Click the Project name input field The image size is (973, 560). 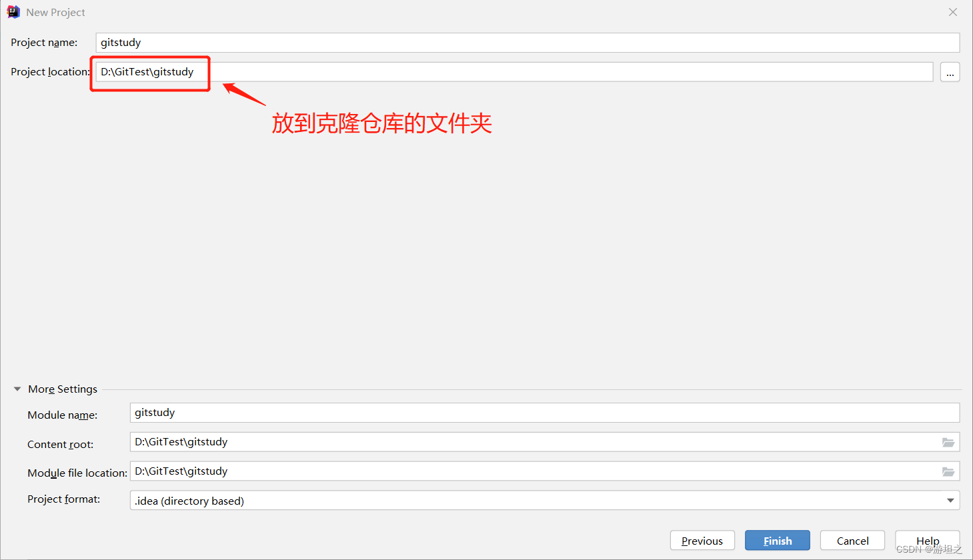(x=528, y=43)
